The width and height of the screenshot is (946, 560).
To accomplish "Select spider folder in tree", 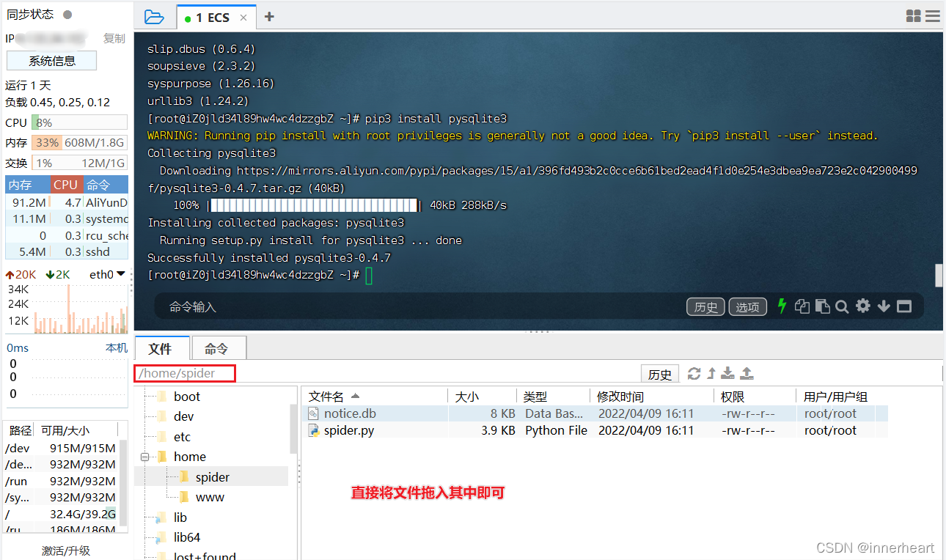I will [x=213, y=477].
